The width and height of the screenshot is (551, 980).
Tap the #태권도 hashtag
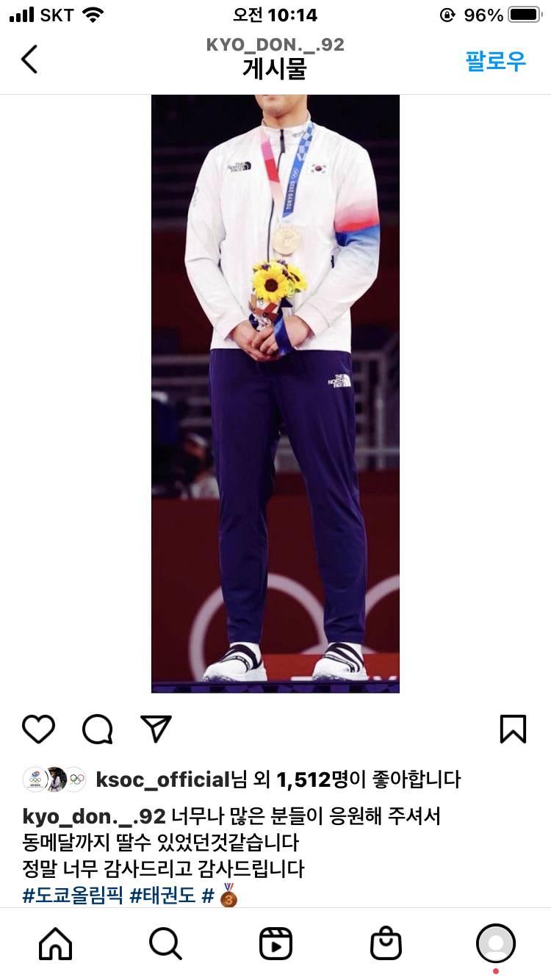point(162,896)
